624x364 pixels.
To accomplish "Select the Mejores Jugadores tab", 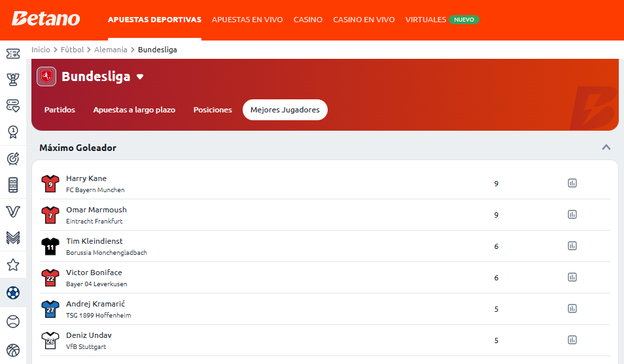I will [x=285, y=110].
